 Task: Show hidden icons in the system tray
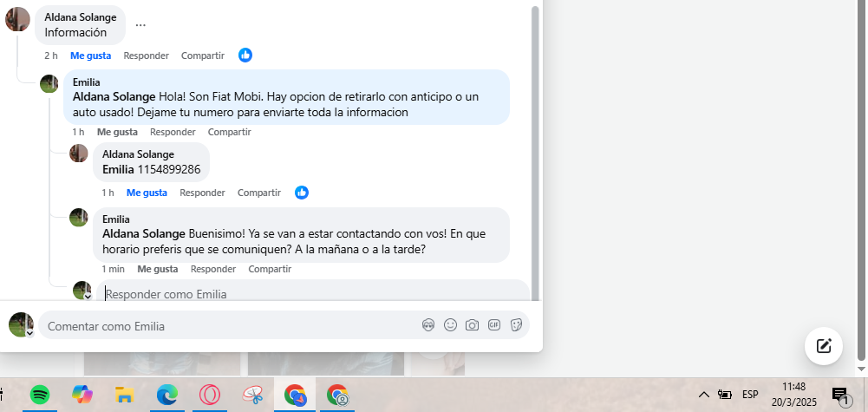pos(703,395)
